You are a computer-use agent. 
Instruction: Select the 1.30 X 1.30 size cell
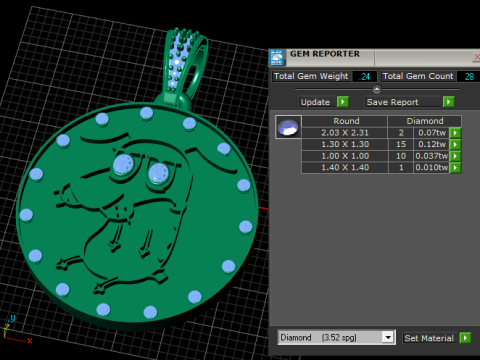tap(345, 144)
